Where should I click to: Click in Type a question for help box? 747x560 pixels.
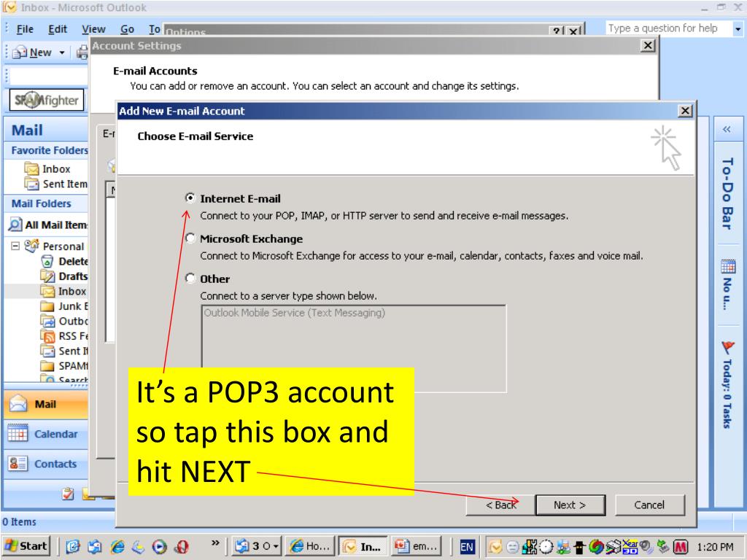[667, 28]
